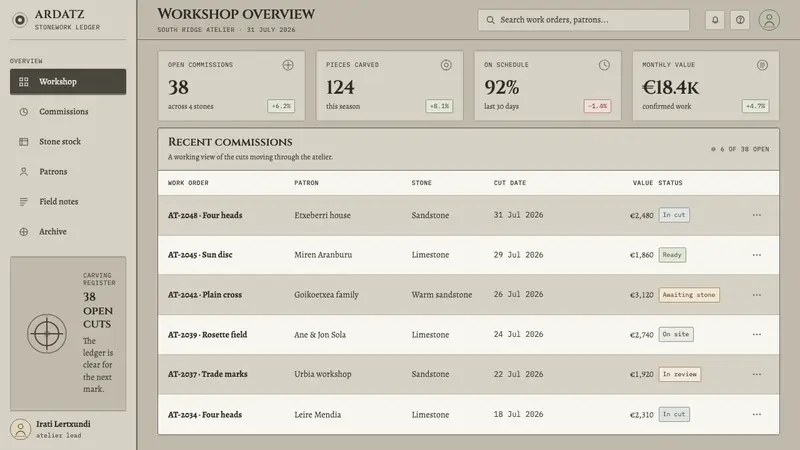Click the Ardatz logo icon
Viewport: 800px width, 450px height.
click(20, 20)
